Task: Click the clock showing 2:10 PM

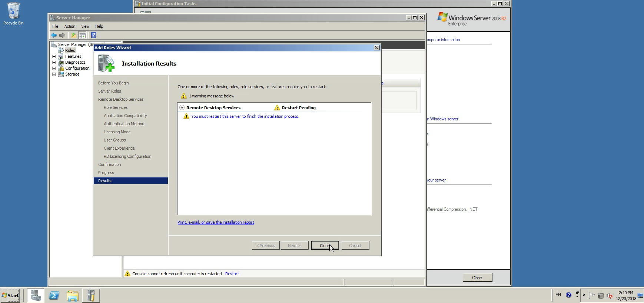Action: point(626,296)
